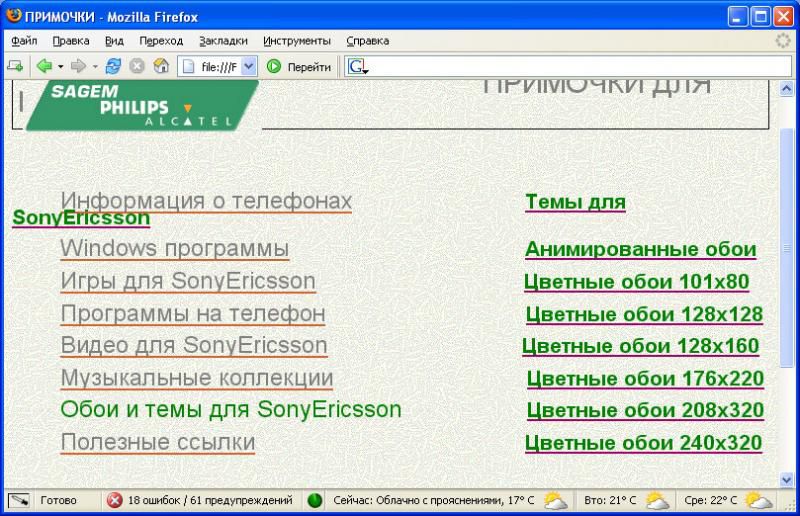Open the Закладки menu
This screenshot has height=516, width=800.
tap(223, 41)
